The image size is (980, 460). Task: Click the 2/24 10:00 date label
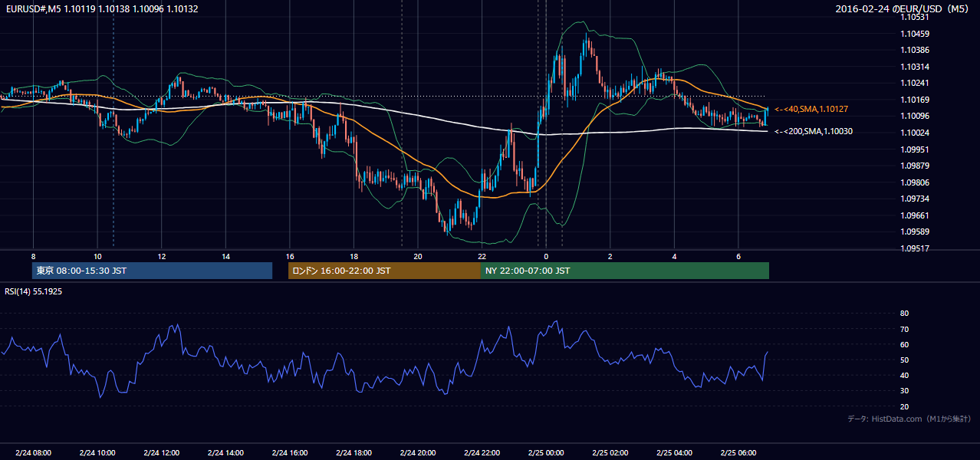pyautogui.click(x=97, y=453)
